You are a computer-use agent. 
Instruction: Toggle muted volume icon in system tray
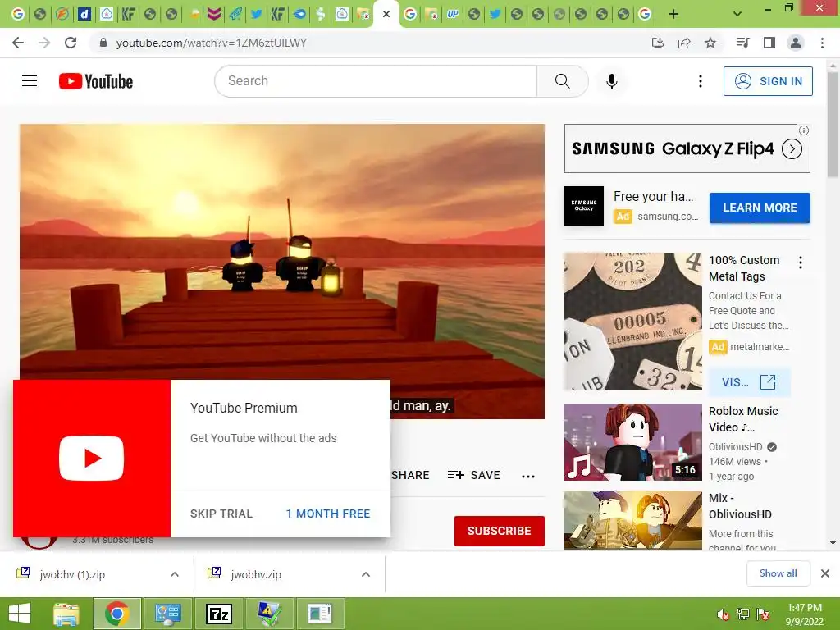tap(723, 614)
